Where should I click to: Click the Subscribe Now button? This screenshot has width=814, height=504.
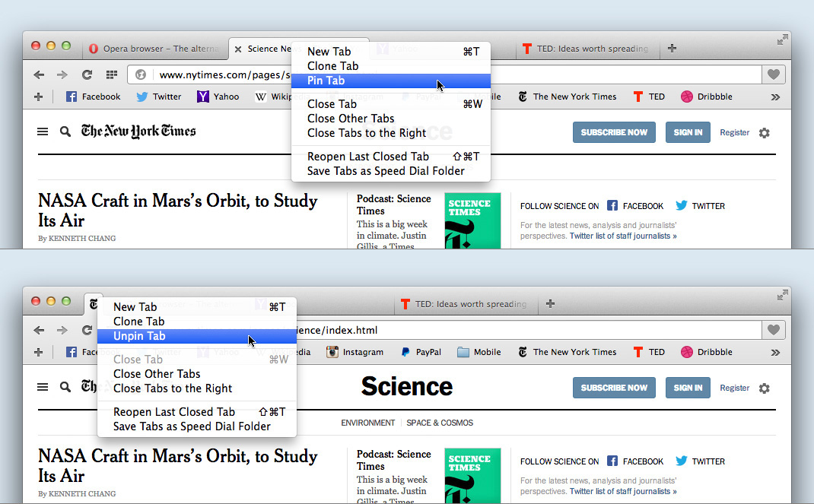pos(613,132)
